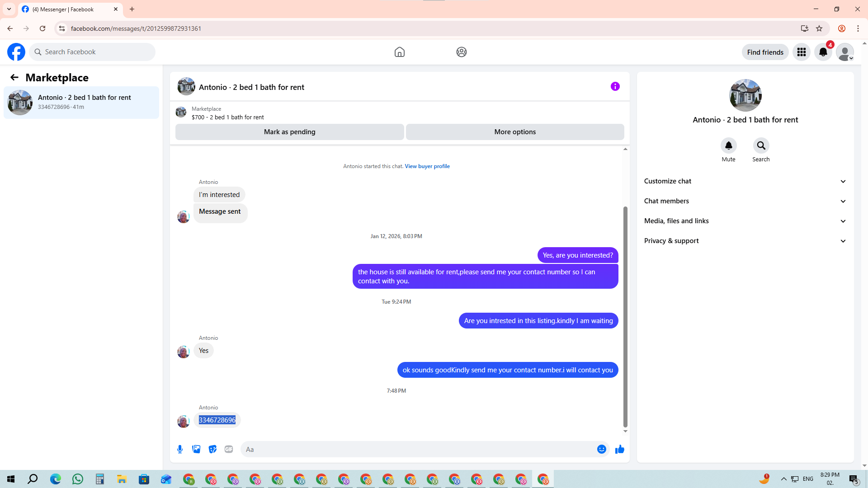Open the Facebook menu grid icon
Screen dimensions: 868x488
(802, 52)
